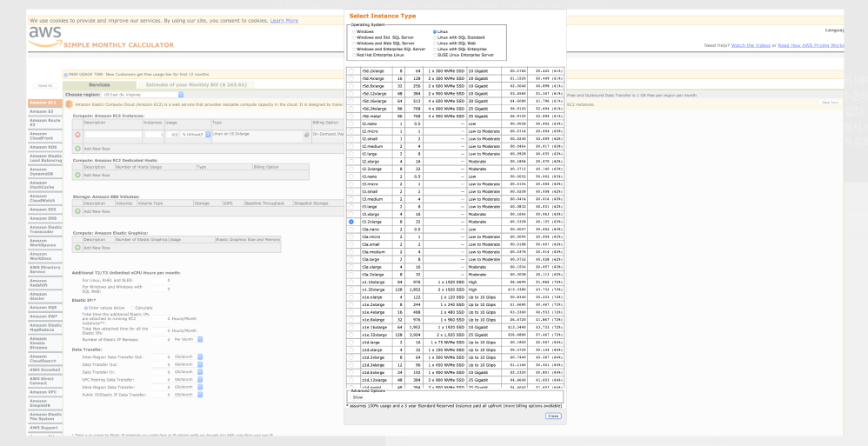Show the Advanced Options section

click(357, 396)
